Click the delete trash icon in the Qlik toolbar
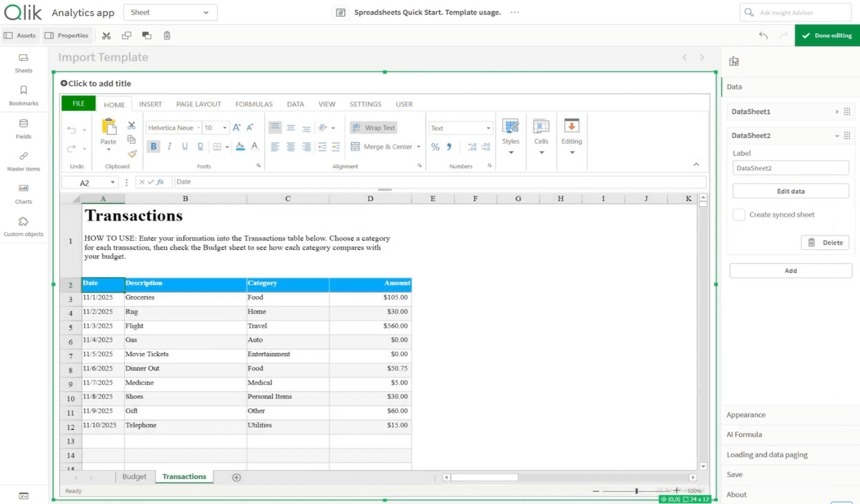The width and height of the screenshot is (860, 504). point(167,36)
